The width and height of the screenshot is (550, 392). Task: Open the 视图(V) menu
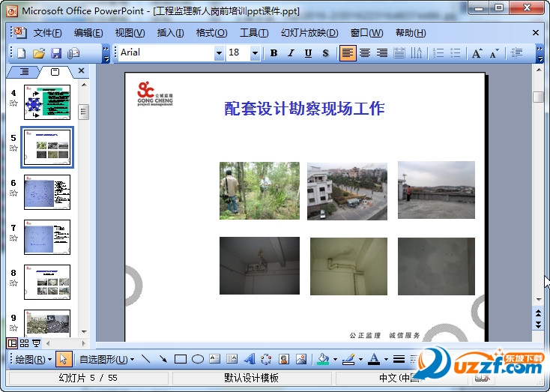click(130, 33)
